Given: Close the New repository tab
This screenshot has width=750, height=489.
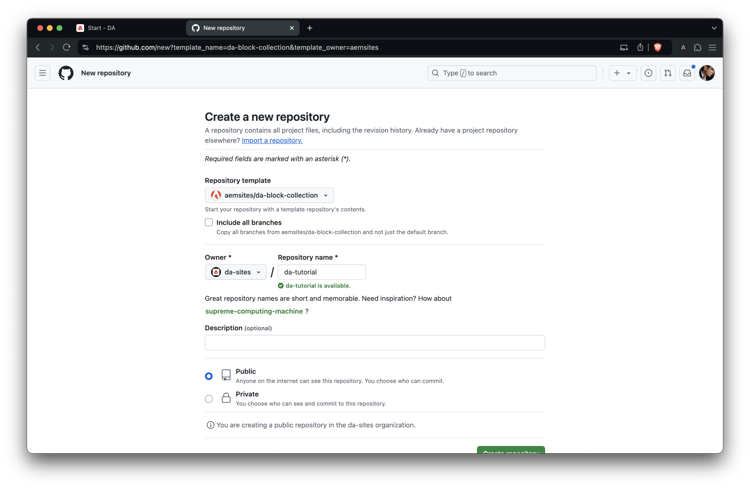Looking at the screenshot, I should click(x=292, y=28).
